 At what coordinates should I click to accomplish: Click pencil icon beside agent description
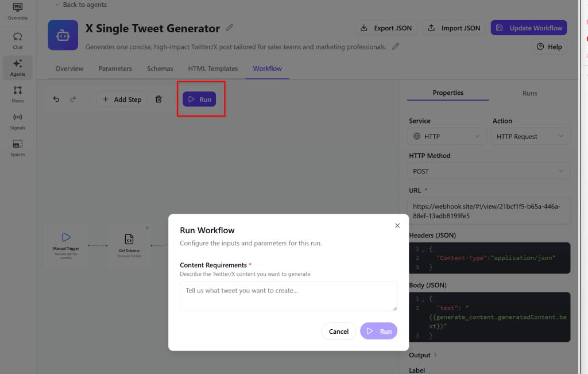point(396,47)
